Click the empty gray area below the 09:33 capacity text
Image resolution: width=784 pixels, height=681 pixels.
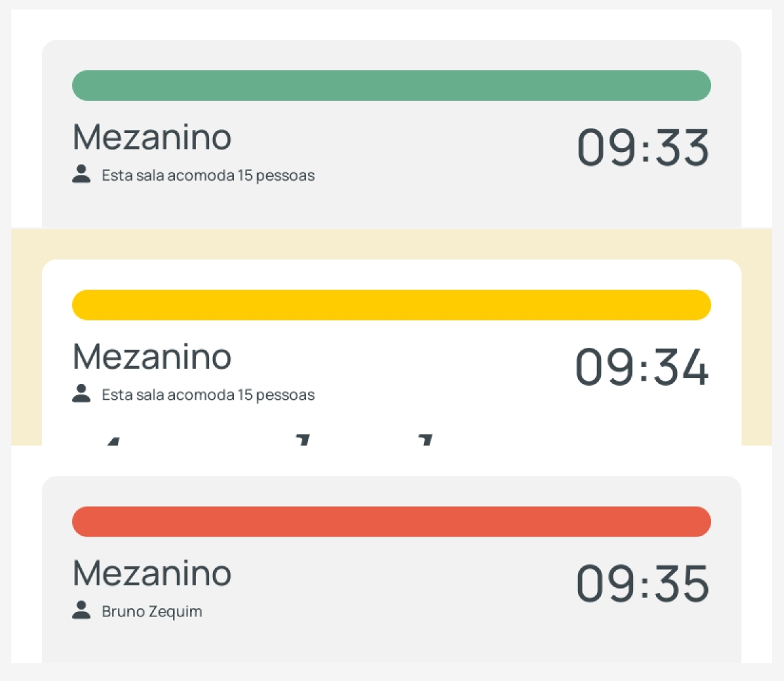click(391, 206)
